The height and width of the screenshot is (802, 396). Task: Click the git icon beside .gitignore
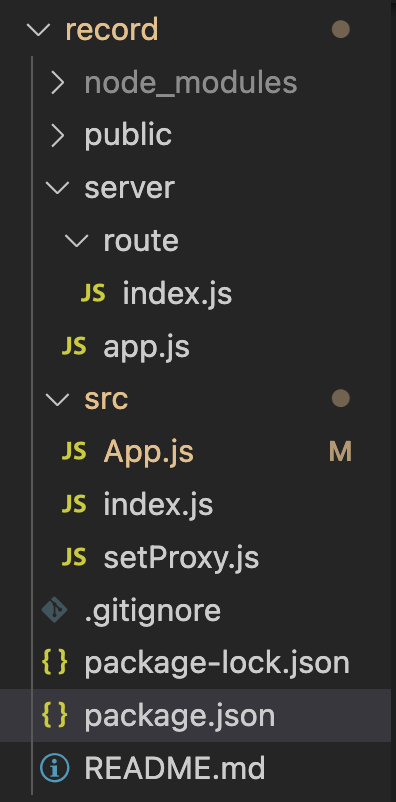[55, 610]
